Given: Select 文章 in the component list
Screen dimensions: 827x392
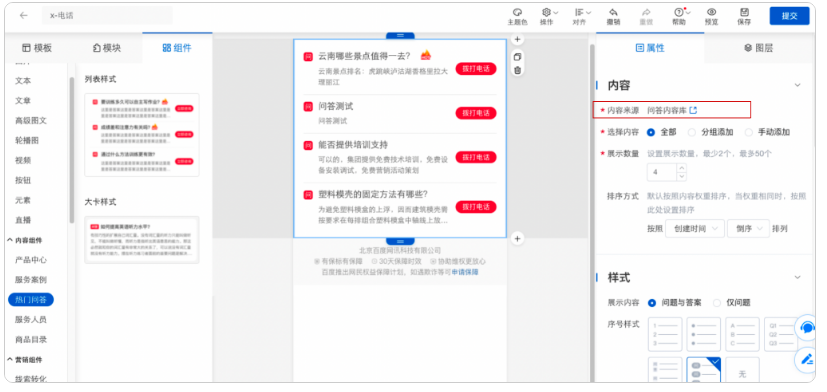Looking at the screenshot, I should (23, 101).
